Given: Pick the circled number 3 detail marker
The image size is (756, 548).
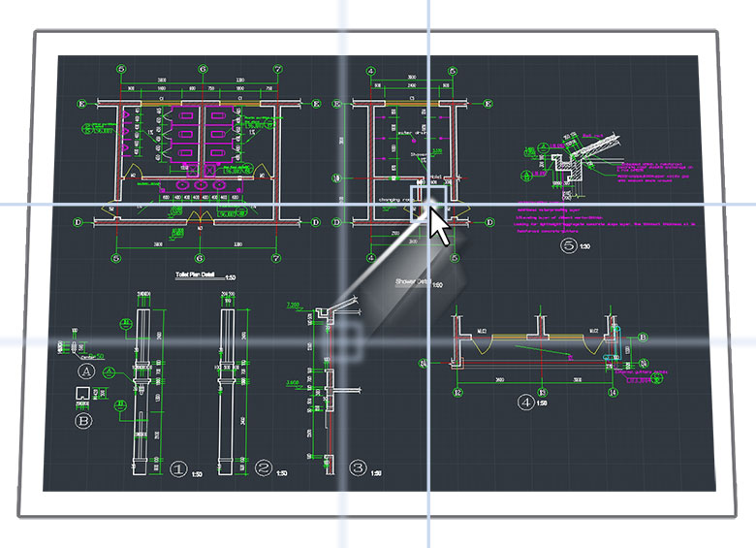Looking at the screenshot, I should point(358,468).
